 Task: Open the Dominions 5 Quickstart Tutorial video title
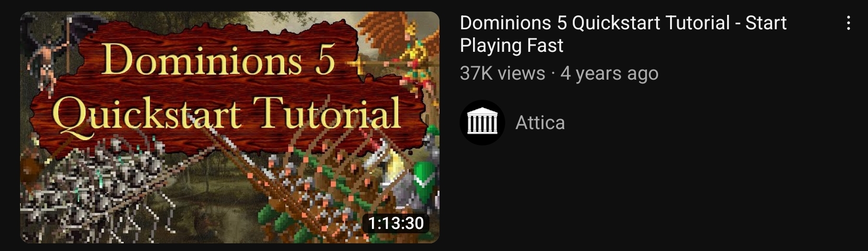[x=623, y=34]
